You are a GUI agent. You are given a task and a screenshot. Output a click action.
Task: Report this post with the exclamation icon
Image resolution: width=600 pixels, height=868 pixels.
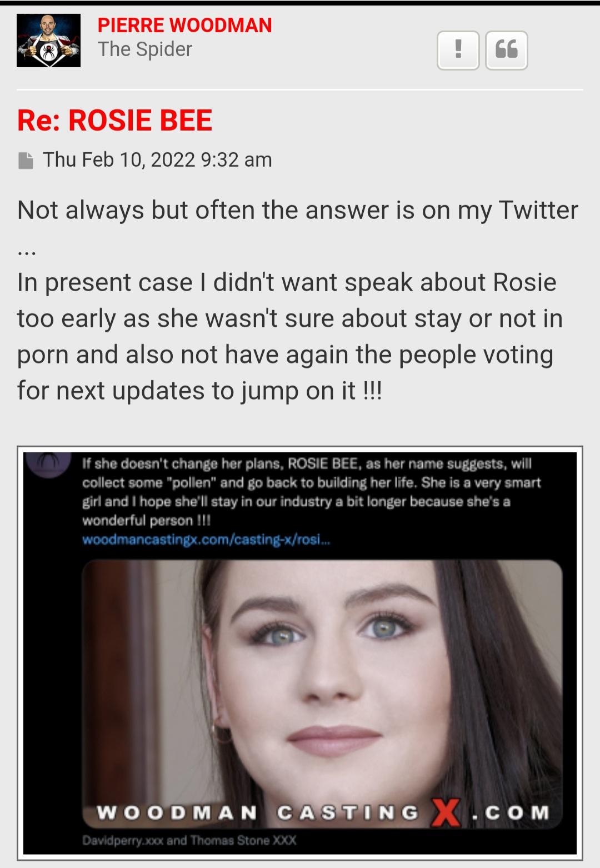(458, 50)
